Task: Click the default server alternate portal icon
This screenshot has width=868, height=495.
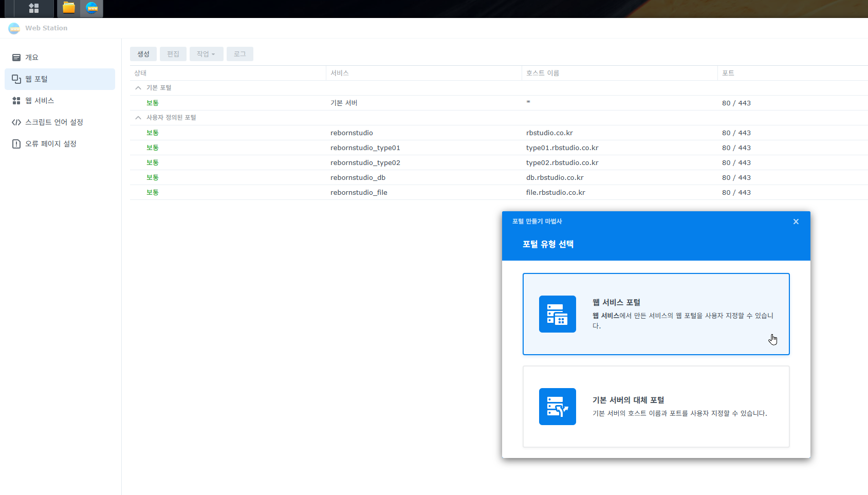Action: [557, 407]
